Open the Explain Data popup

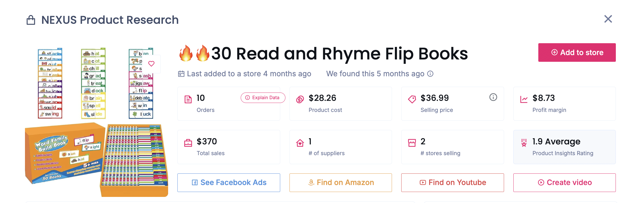[x=262, y=98]
